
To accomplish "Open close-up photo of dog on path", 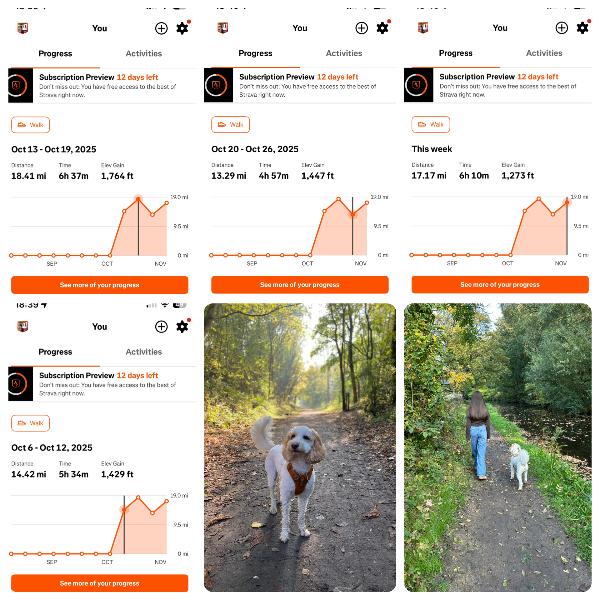I will coord(300,447).
